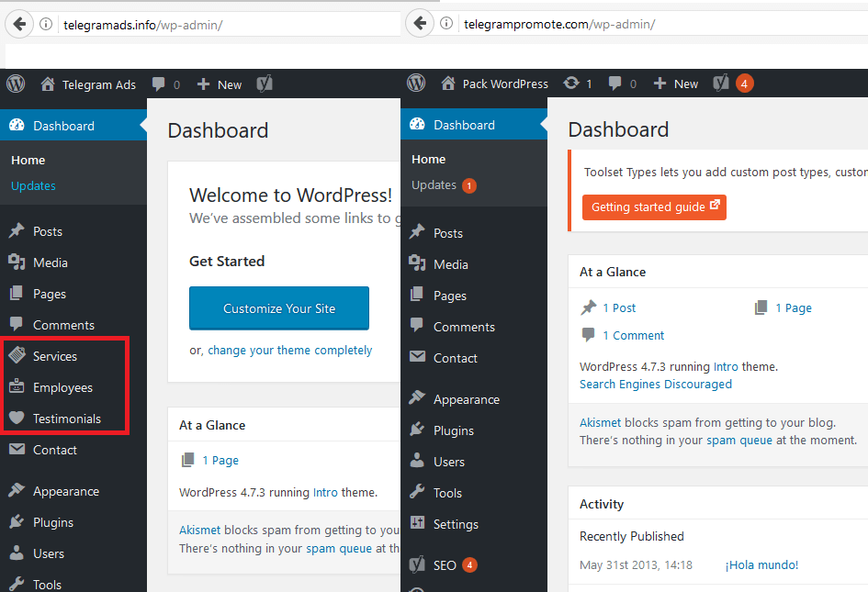The width and height of the screenshot is (868, 592).
Task: Follow the change your theme completely link
Action: (290, 351)
